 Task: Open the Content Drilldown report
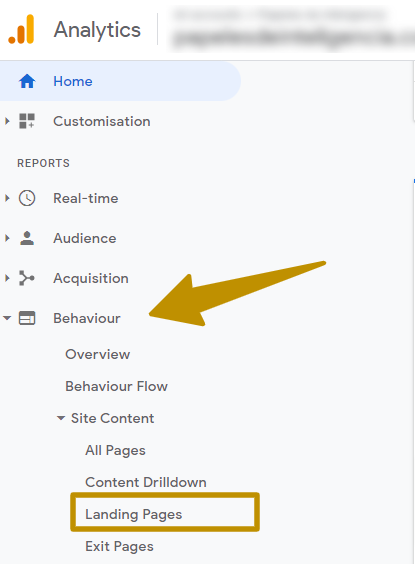coord(146,482)
